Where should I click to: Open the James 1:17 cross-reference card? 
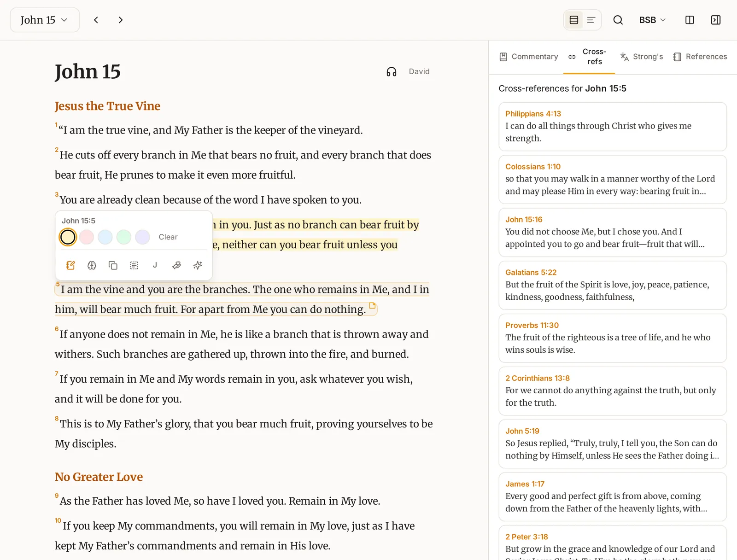(x=613, y=497)
